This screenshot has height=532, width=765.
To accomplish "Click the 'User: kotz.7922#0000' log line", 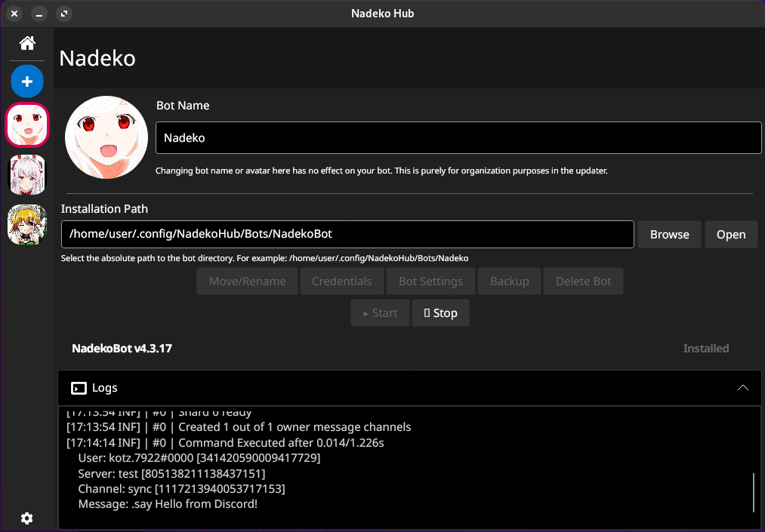I will tap(199, 458).
